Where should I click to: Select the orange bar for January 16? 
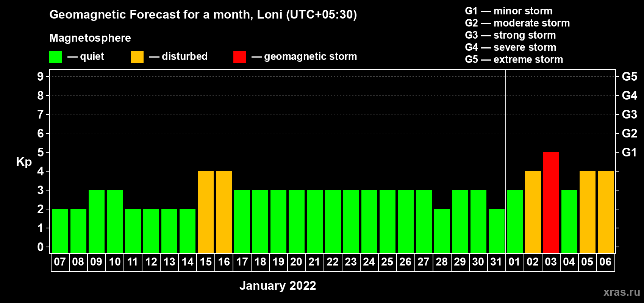[224, 212]
